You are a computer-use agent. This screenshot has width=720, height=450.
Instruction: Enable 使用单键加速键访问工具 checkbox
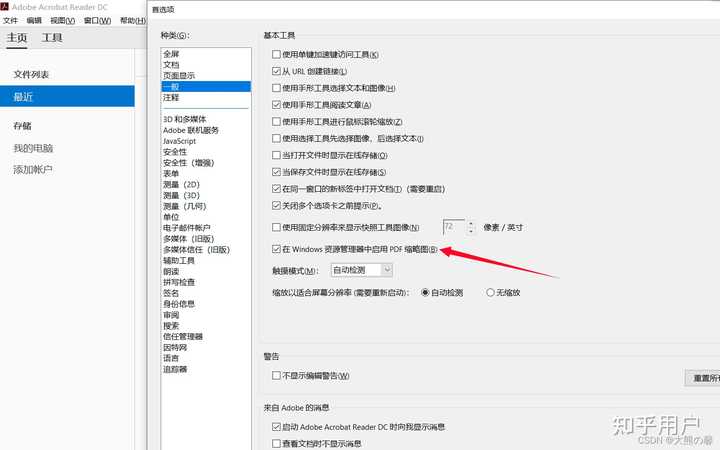[276, 55]
